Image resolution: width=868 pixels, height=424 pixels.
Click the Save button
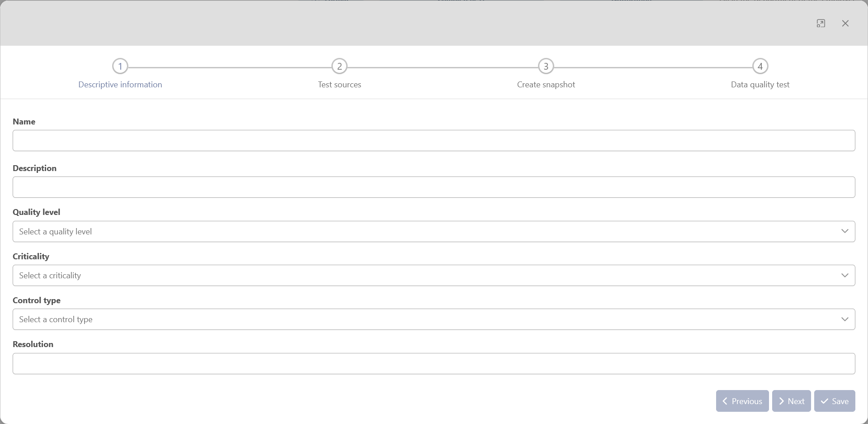[x=835, y=401]
